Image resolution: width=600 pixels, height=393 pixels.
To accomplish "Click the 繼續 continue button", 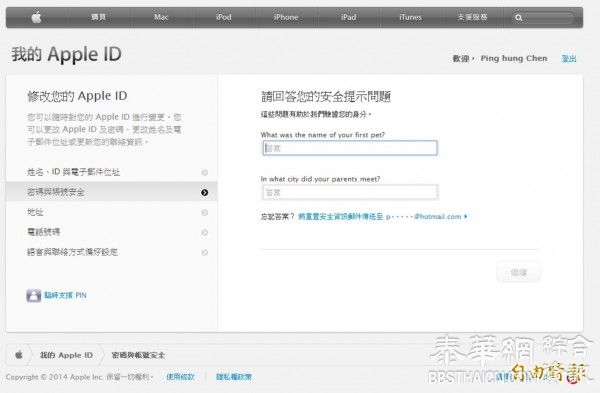I will click(x=518, y=272).
